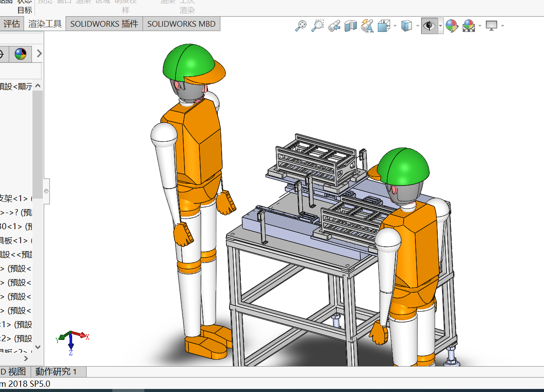
Task: Open the Edit Appearance tool
Action: click(x=452, y=26)
